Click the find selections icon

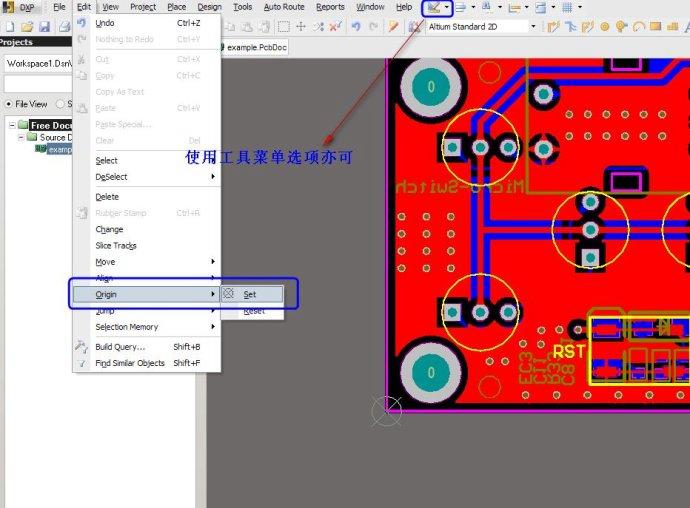coord(487,7)
